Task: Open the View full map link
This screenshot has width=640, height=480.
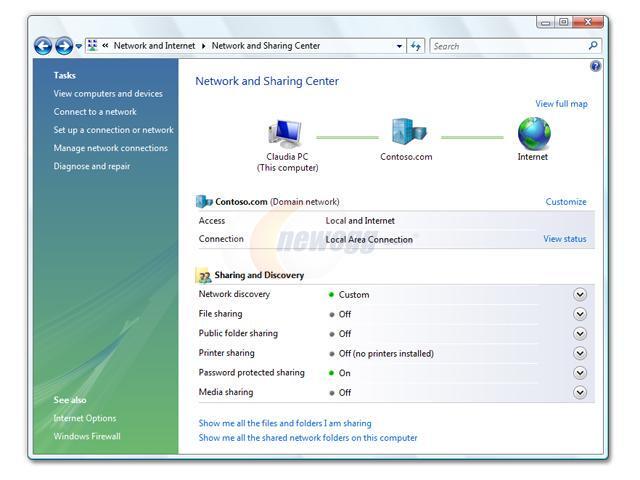Action: 561,104
